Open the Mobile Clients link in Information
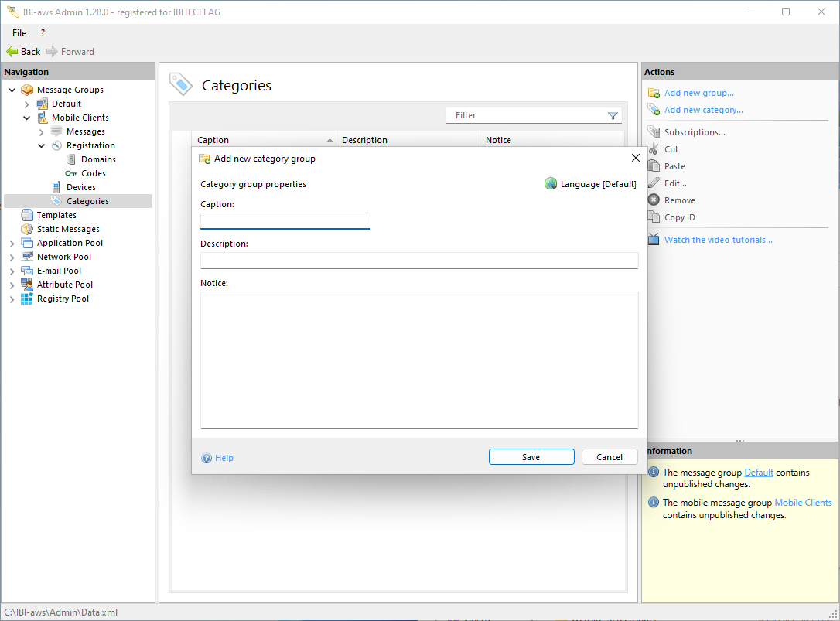The image size is (840, 621). (x=803, y=503)
